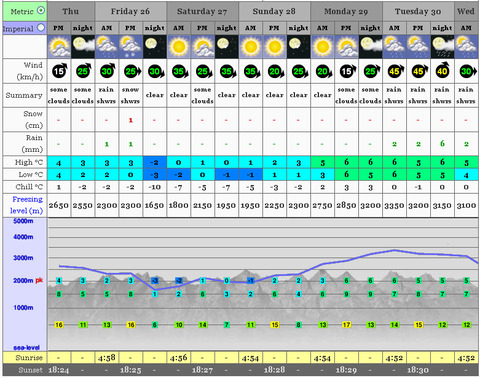
Task: Click Tuesday AM wind 45 arrow icon
Action: 395,71
